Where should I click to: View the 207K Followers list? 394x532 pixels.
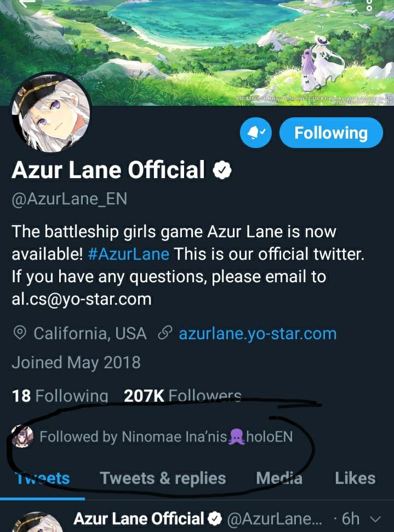[x=182, y=396]
